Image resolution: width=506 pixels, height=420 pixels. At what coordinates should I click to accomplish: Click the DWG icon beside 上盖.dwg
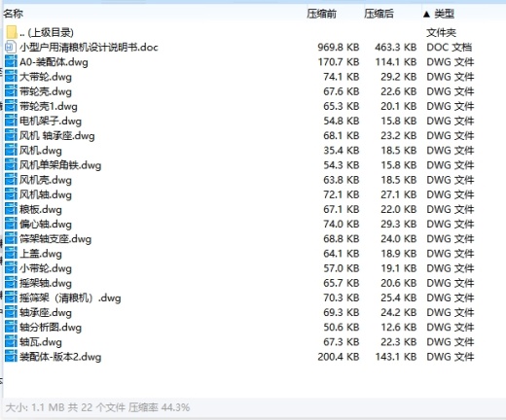11,254
